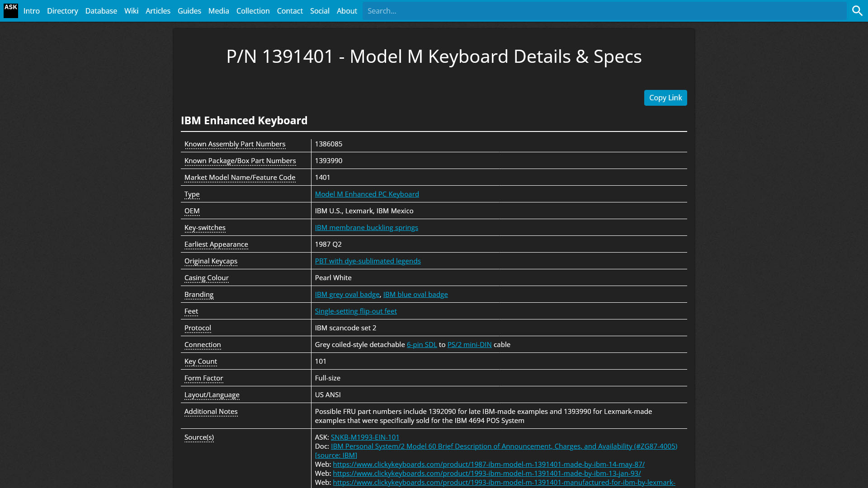Click the ASK logo icon
The height and width of the screenshot is (488, 868).
coord(10,10)
